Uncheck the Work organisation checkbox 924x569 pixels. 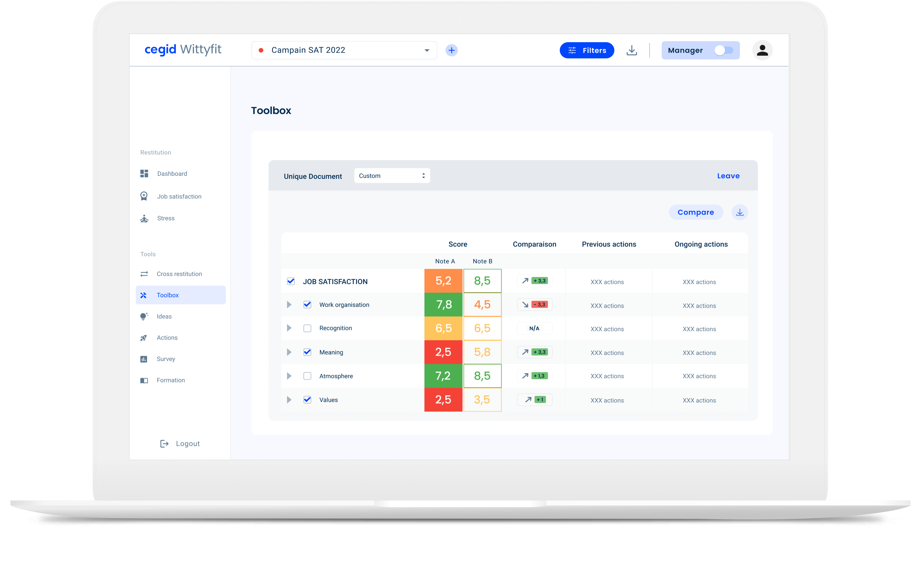point(307,304)
